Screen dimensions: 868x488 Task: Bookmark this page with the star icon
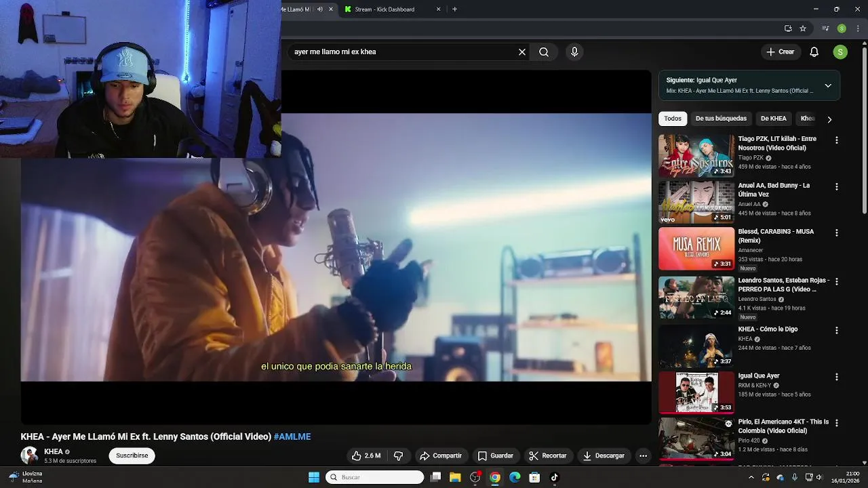[x=803, y=28]
